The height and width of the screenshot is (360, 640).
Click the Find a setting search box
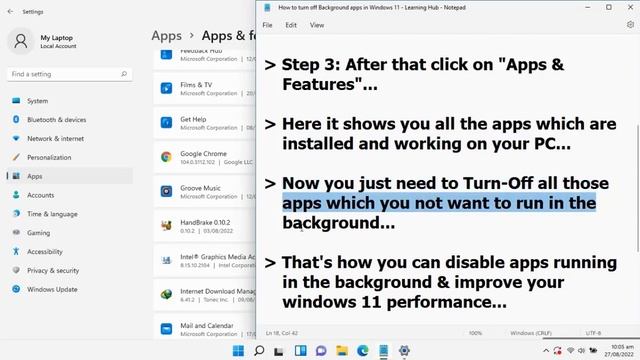(69, 74)
